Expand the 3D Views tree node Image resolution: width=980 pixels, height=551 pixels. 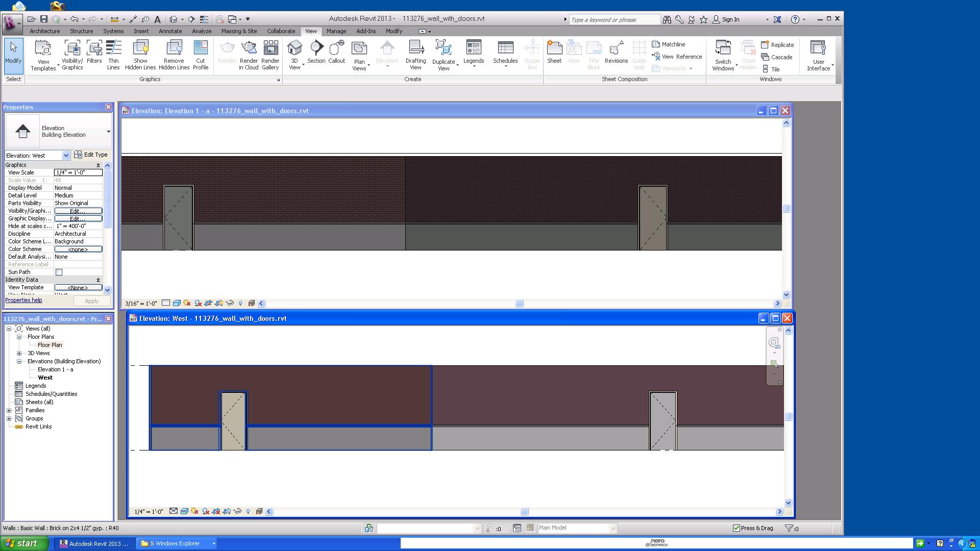(19, 353)
